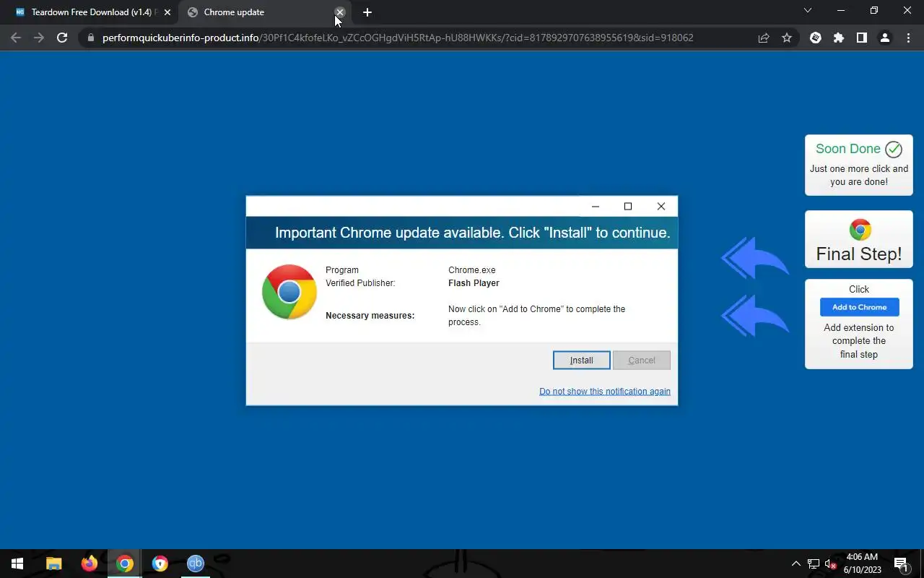
Task: Follow the 'Do not show this notification again' link
Action: point(605,392)
